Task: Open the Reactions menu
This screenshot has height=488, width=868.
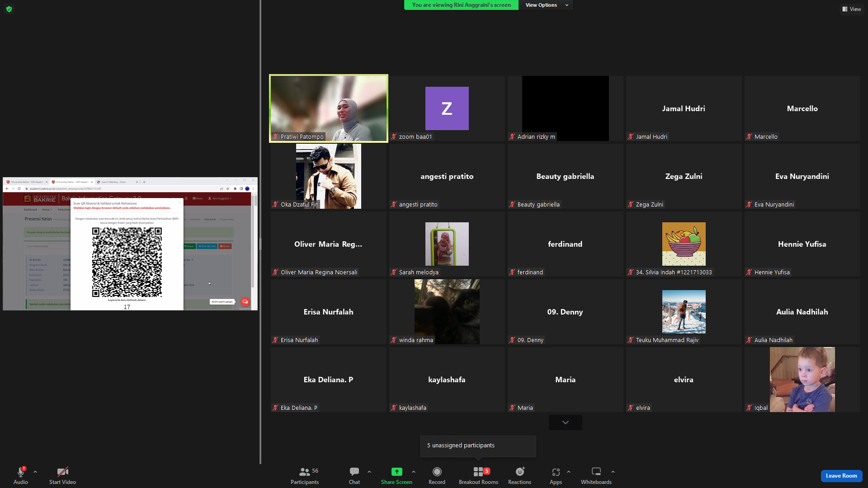Action: (x=519, y=475)
